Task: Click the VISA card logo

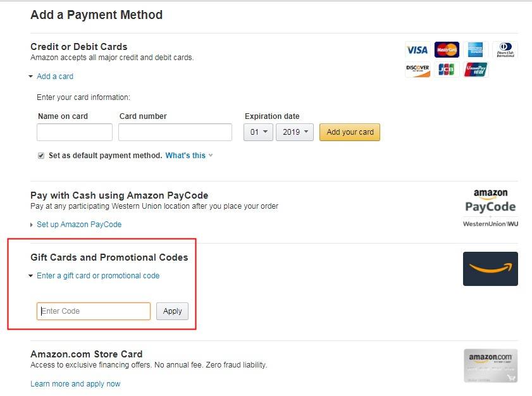Action: (x=417, y=50)
